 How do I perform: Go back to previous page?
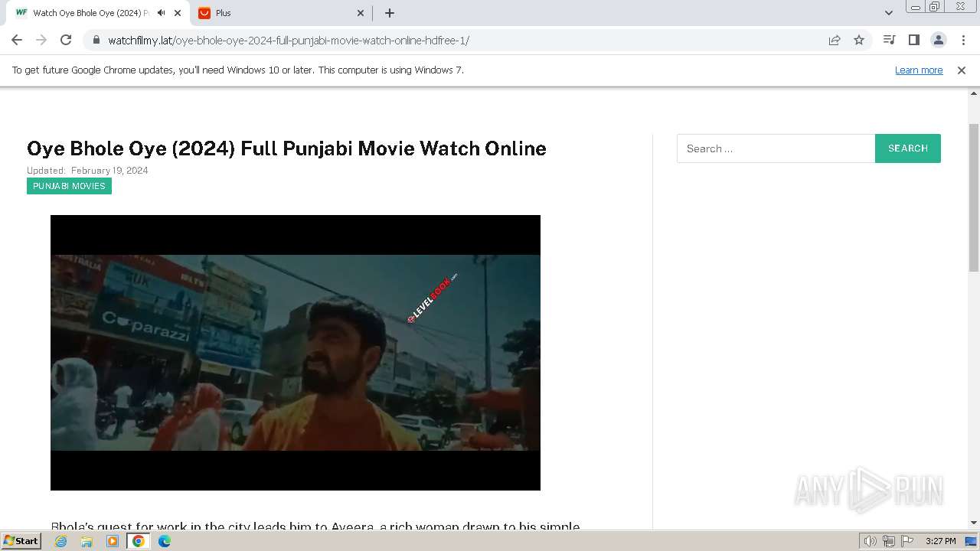pos(17,40)
